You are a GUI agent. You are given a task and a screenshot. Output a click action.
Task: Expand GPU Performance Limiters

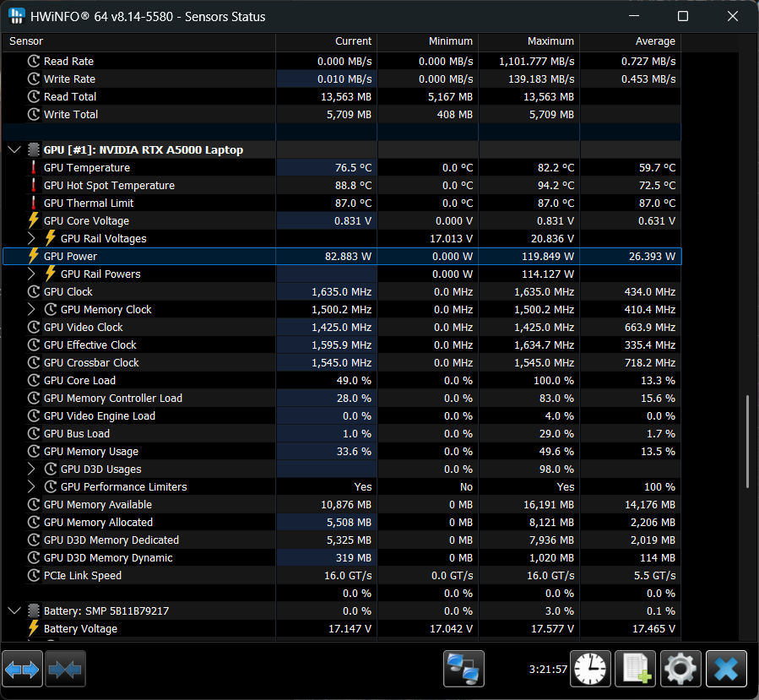click(31, 486)
